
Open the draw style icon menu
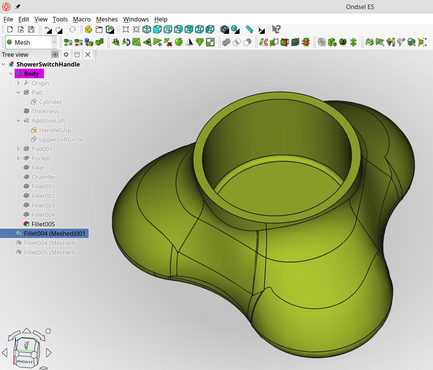[225, 30]
